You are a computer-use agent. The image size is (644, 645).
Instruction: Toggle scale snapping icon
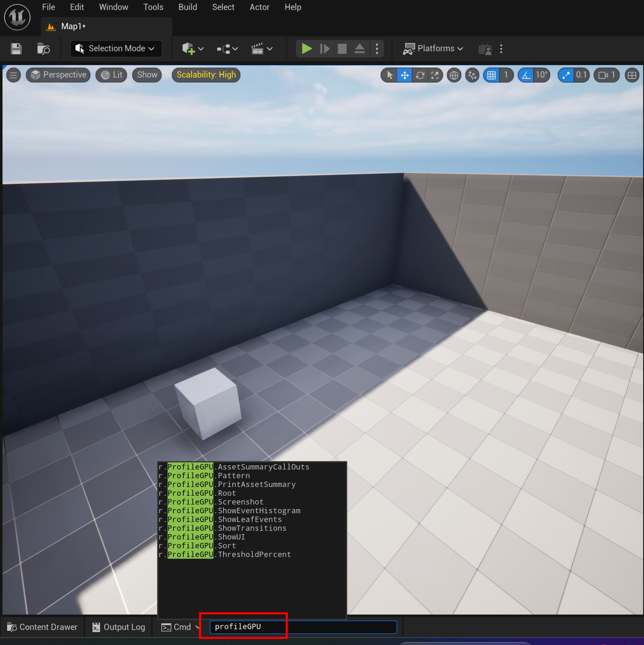pos(566,75)
